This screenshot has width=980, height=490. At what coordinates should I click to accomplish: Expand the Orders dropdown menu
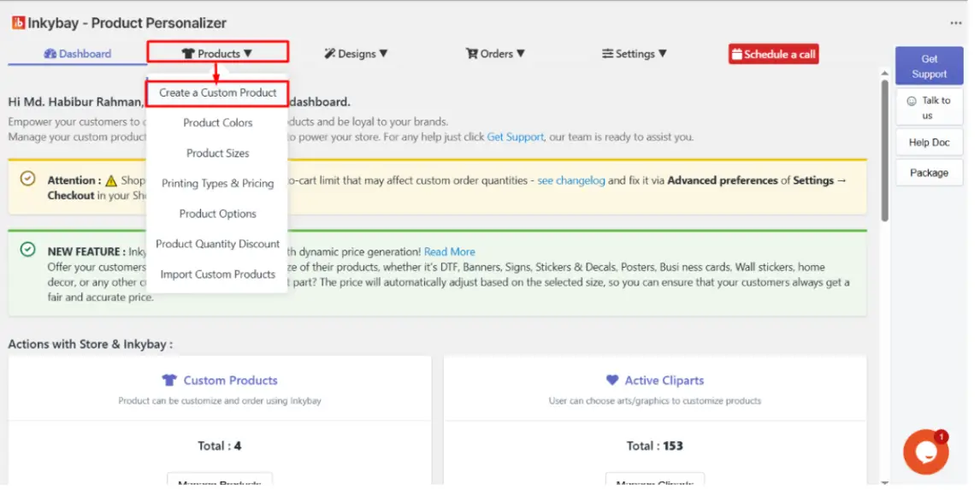click(496, 54)
